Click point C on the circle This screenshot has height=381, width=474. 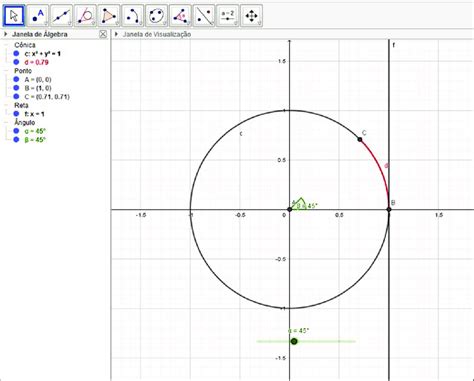pyautogui.click(x=360, y=139)
